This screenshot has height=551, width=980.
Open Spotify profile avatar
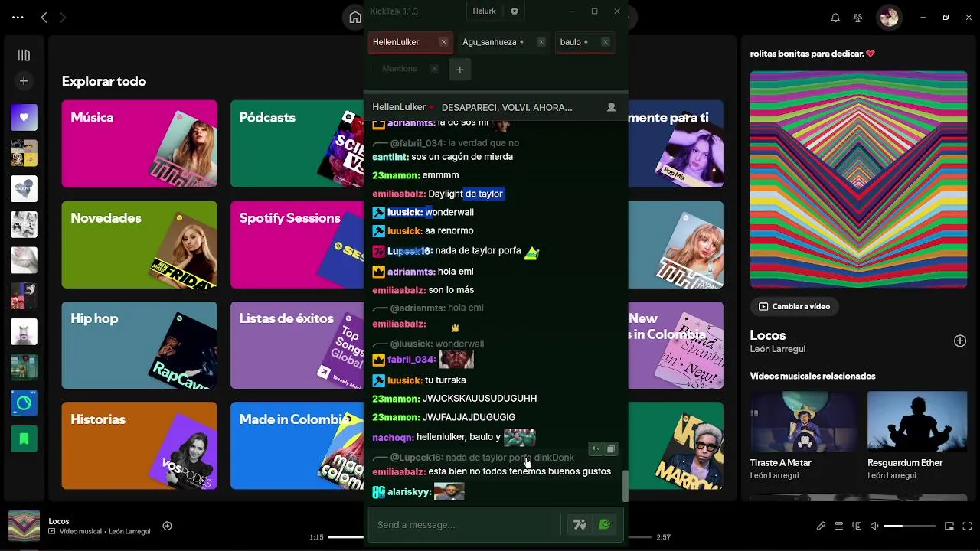tap(889, 17)
